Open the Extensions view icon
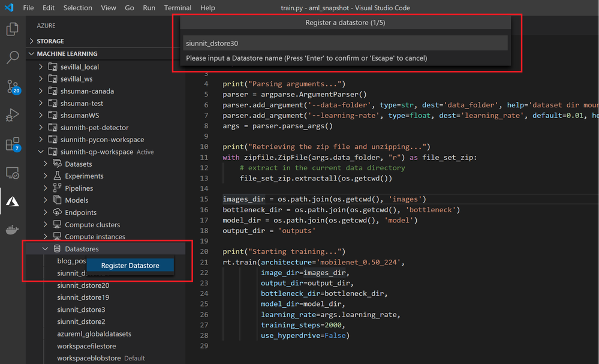Viewport: 599px width, 364px height. click(12, 144)
